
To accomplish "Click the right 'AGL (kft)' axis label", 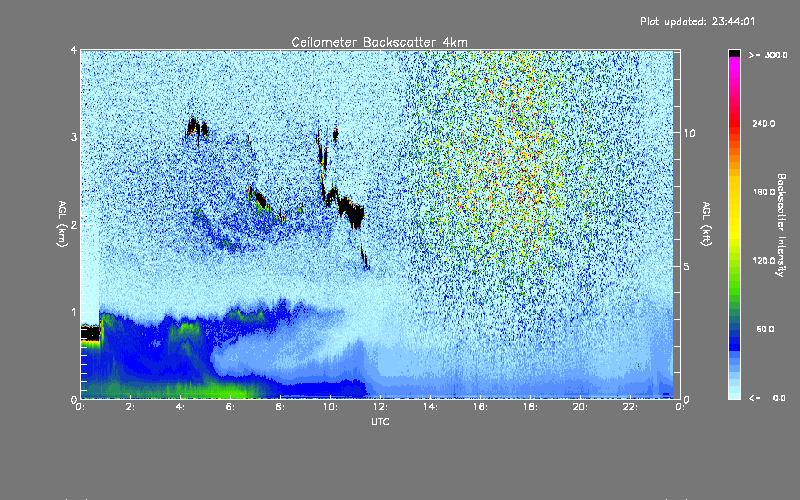I will point(706,224).
